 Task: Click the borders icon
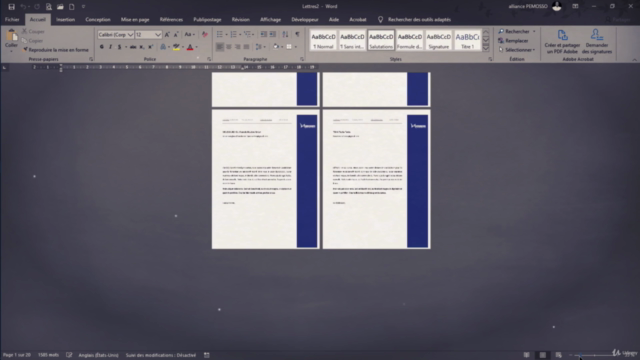point(289,47)
